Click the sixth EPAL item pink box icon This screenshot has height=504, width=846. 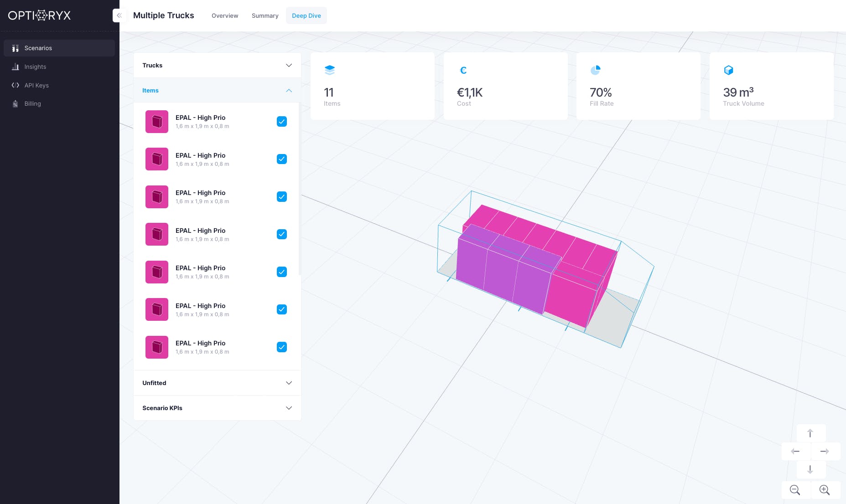pos(157,309)
